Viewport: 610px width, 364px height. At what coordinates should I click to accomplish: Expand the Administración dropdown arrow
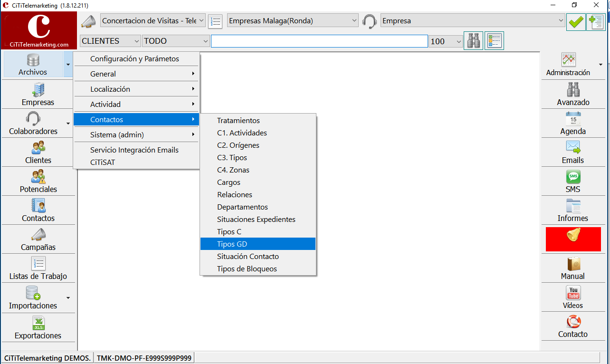(600, 65)
